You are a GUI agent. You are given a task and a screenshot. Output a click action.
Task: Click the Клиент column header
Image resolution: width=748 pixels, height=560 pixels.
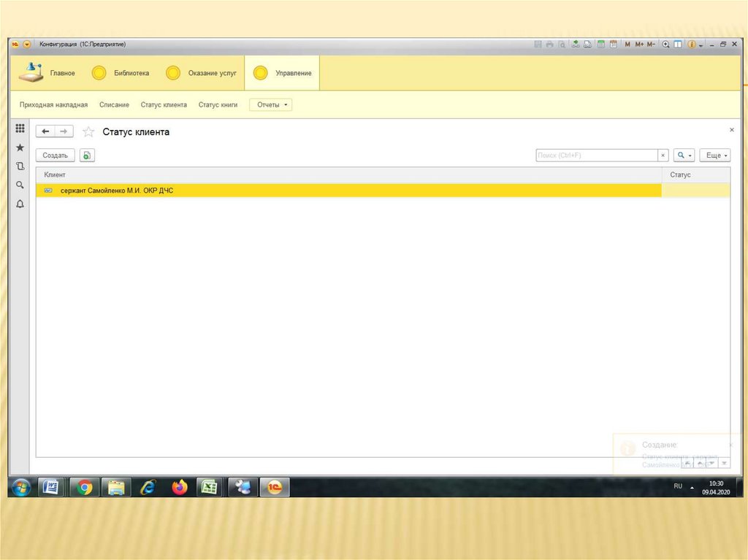(x=348, y=175)
